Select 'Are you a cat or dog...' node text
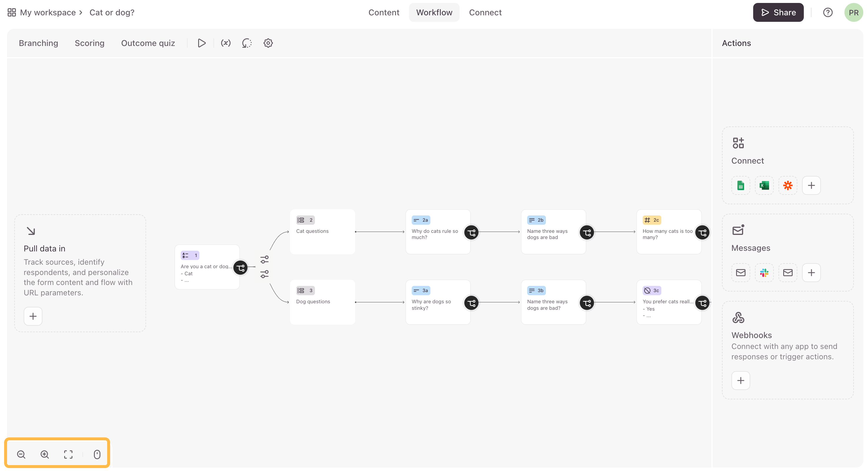The width and height of the screenshot is (868, 471). (x=206, y=266)
